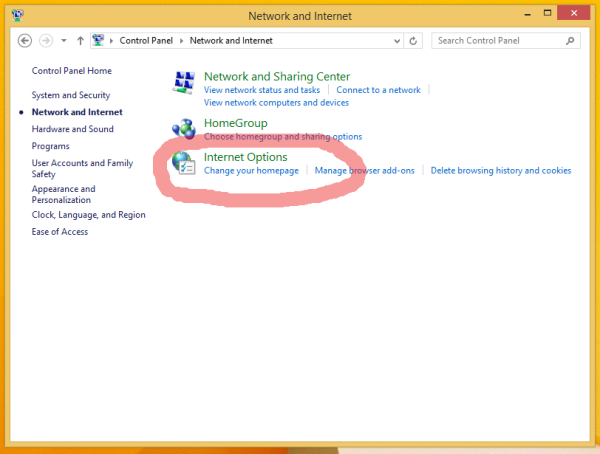Close the Network and Internet window

click(x=574, y=13)
